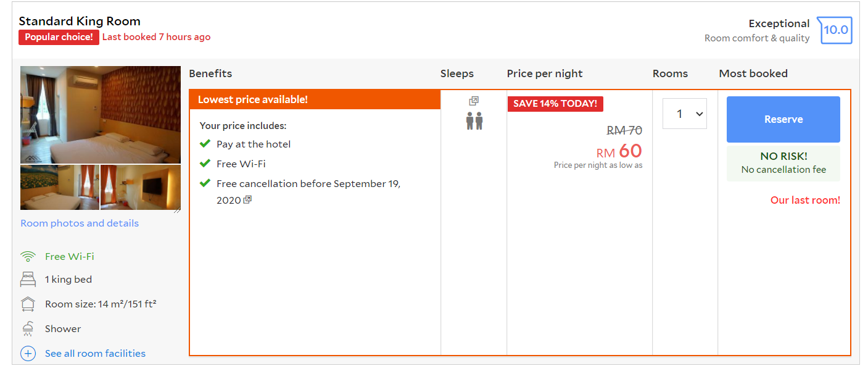This screenshot has height=371, width=868.
Task: Open the TV wall thumbnail photo
Action: tap(141, 188)
